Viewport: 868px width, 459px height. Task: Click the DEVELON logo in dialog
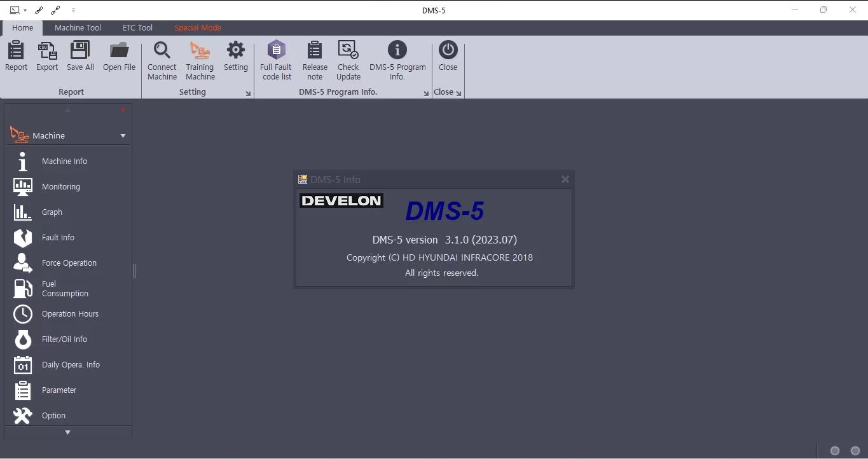pos(341,201)
